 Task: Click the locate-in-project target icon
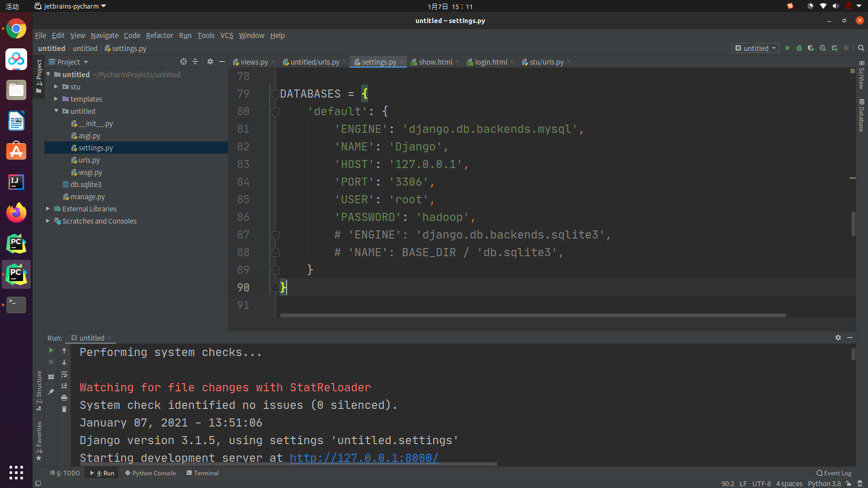[183, 62]
